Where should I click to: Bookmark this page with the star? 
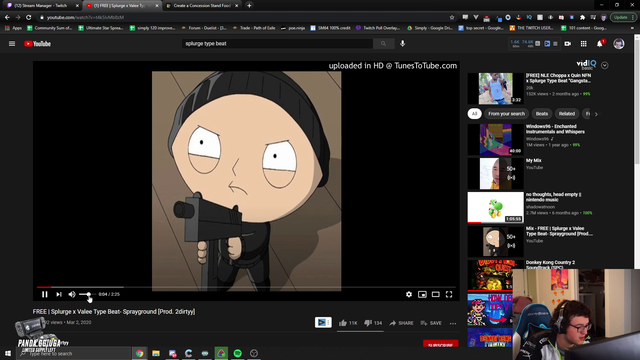coord(451,18)
